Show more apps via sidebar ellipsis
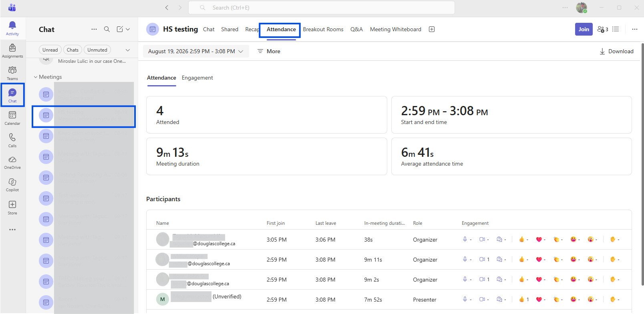Viewport: 644px width, 314px height. (x=12, y=230)
